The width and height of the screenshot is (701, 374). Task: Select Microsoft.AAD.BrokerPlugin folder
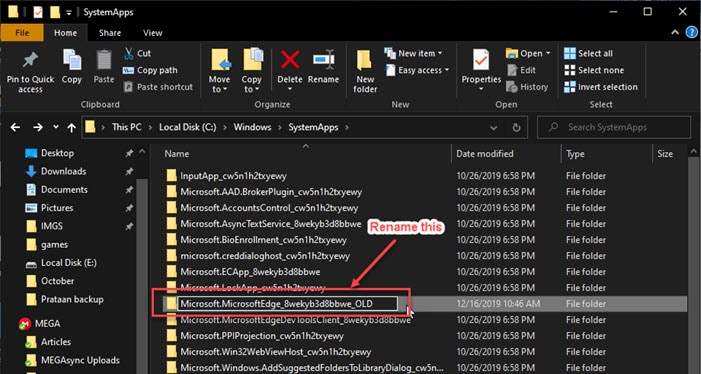click(x=271, y=192)
